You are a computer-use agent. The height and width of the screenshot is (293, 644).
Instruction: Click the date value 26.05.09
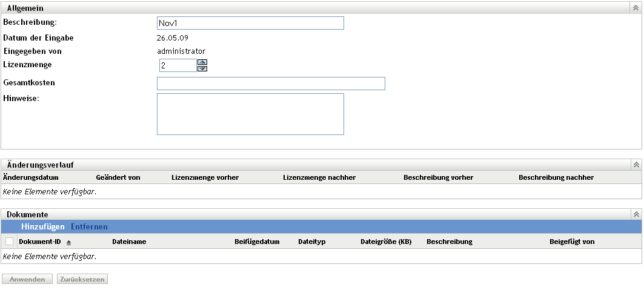(173, 38)
